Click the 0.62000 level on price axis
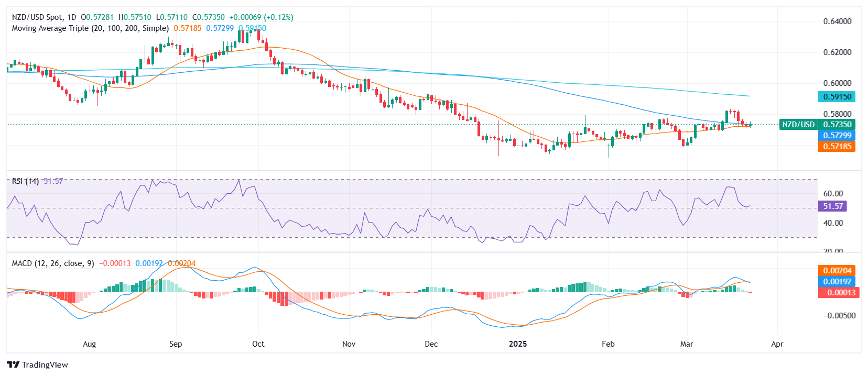 point(837,52)
